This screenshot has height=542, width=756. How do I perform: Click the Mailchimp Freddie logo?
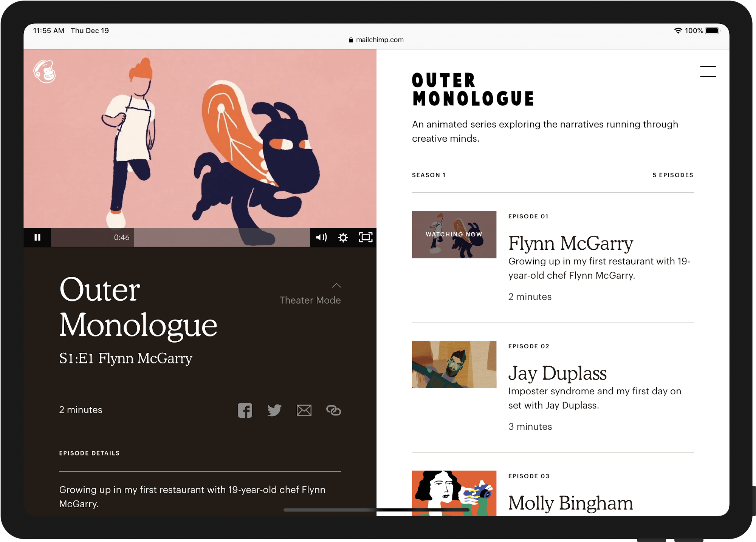tap(45, 71)
